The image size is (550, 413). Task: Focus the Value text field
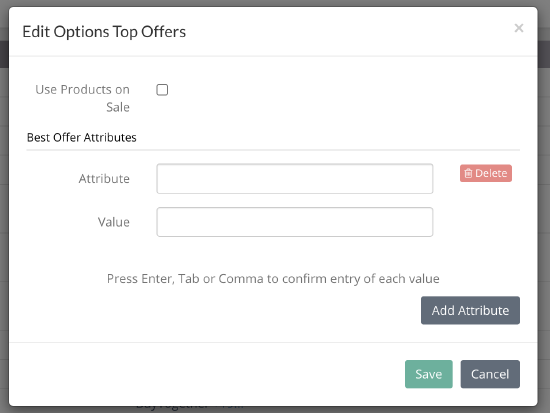(x=295, y=222)
